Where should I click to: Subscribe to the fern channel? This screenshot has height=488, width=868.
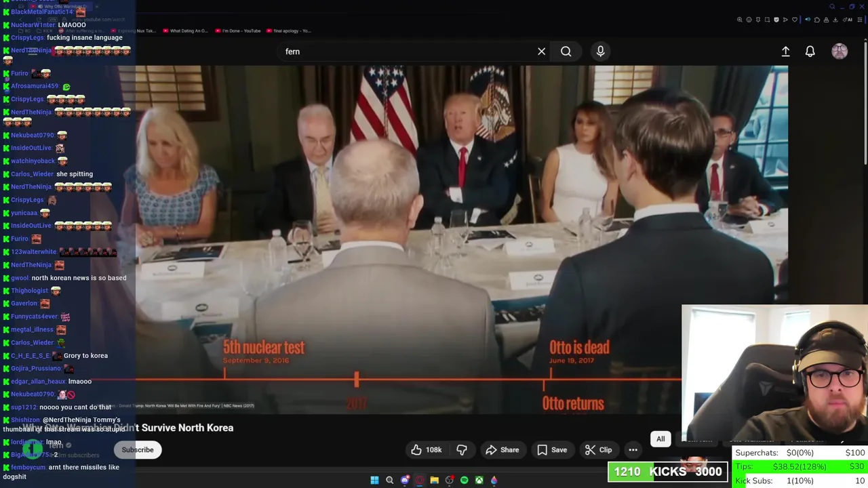pos(138,450)
